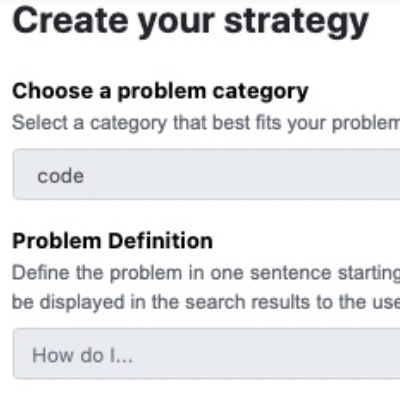Click empty area of the How do I... box
This screenshot has height=400, width=400.
267,354
